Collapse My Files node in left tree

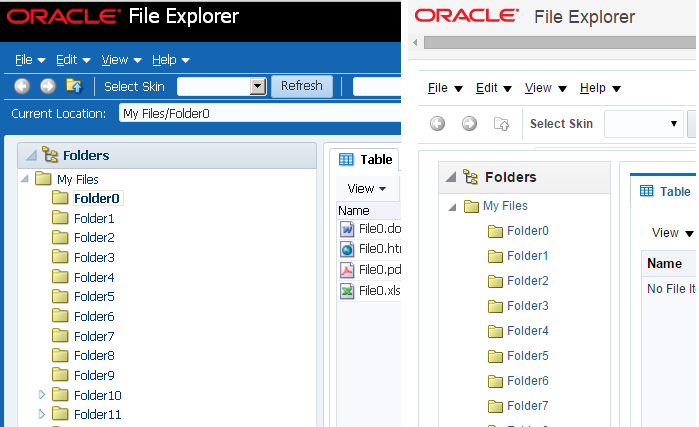pos(25,179)
